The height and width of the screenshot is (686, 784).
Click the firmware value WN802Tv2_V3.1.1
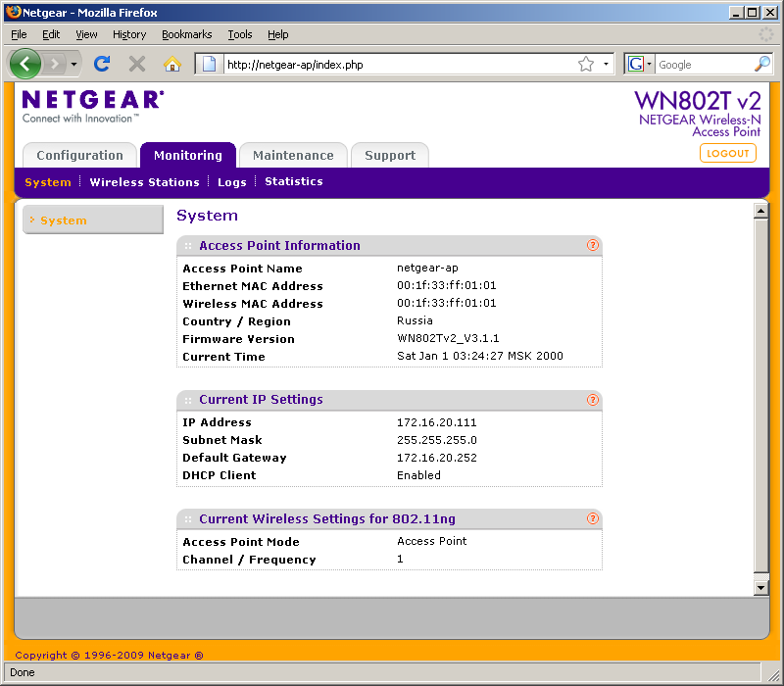(x=448, y=338)
